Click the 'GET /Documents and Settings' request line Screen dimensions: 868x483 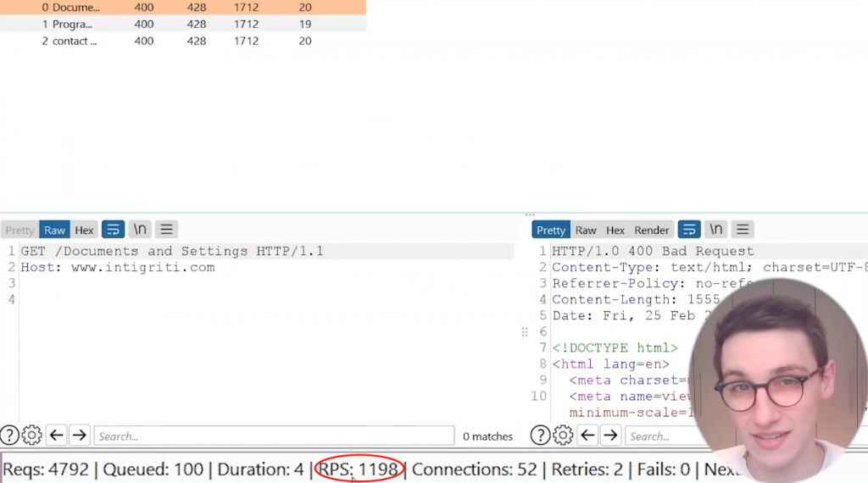[x=172, y=251]
